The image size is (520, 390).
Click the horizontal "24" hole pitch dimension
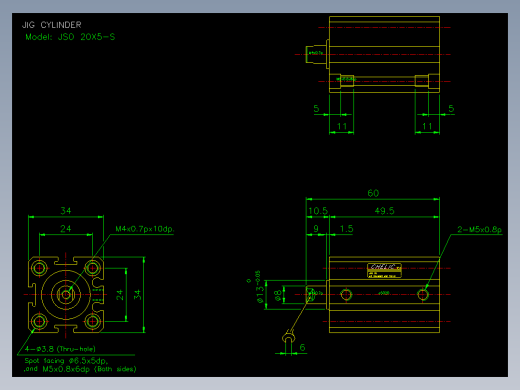coord(66,229)
